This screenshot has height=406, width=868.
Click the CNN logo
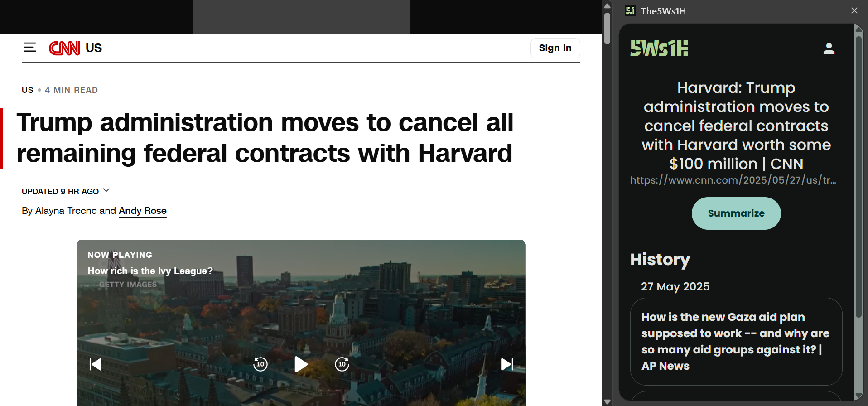[64, 48]
